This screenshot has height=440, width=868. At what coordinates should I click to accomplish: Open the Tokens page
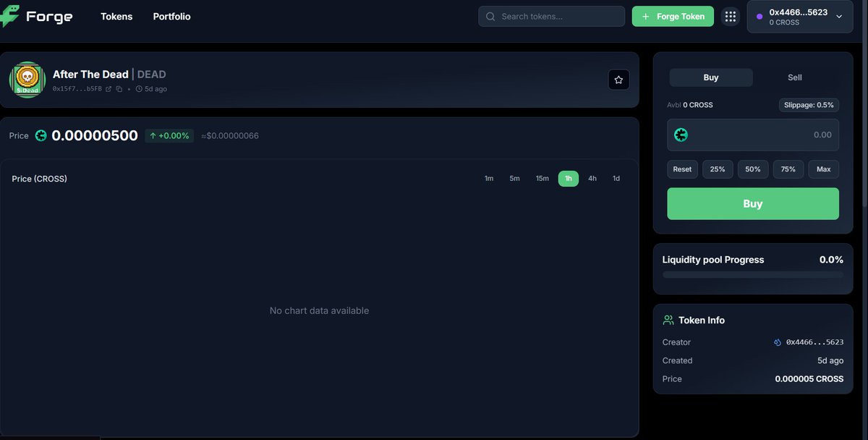116,17
